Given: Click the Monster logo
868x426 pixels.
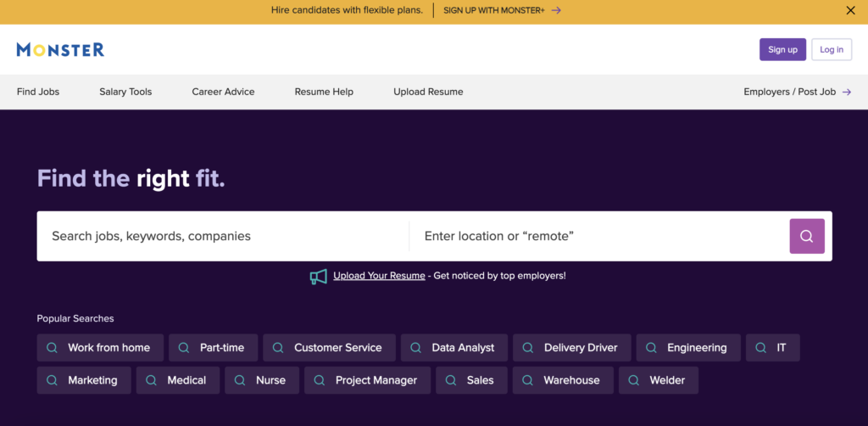Looking at the screenshot, I should tap(60, 50).
